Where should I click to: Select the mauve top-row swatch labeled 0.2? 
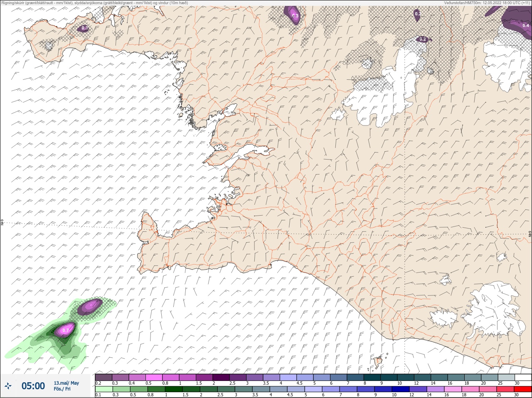(103, 377)
